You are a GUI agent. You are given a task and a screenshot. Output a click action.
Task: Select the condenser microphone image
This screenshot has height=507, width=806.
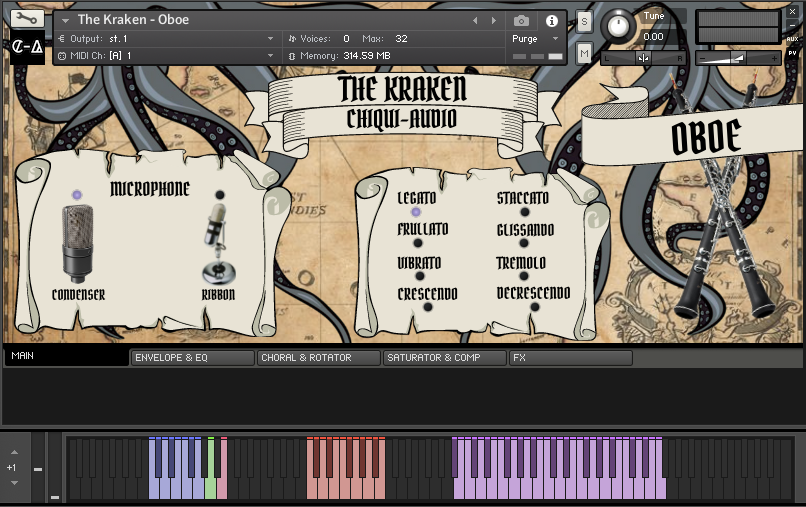tap(78, 244)
